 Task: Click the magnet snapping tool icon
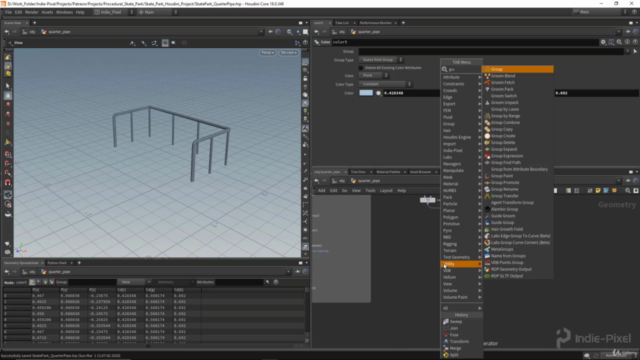point(8,182)
